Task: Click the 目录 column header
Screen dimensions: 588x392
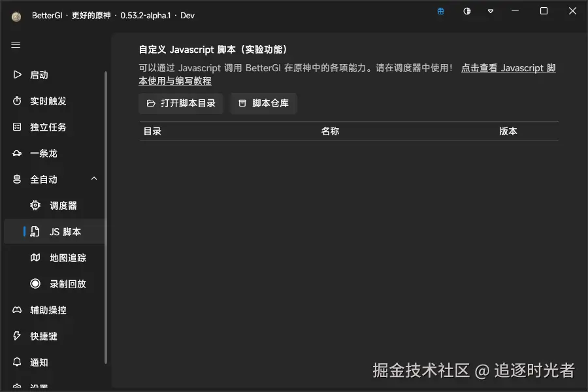Action: [x=152, y=131]
